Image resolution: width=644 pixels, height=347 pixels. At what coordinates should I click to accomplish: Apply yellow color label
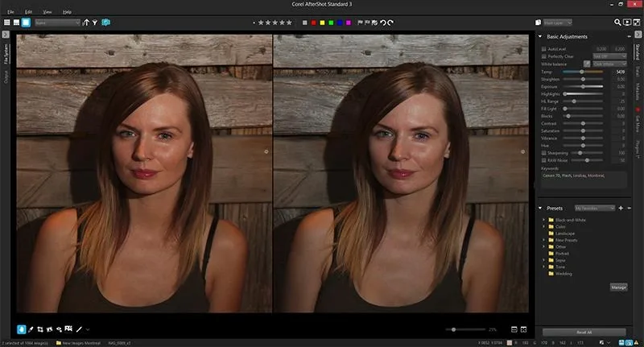pos(323,23)
